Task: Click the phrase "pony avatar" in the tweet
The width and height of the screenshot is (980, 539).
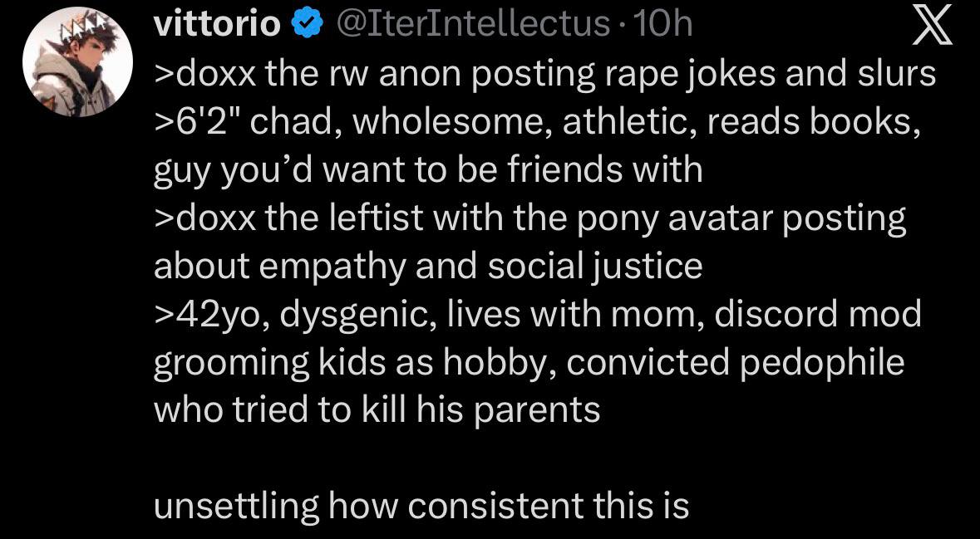Action: [707, 218]
